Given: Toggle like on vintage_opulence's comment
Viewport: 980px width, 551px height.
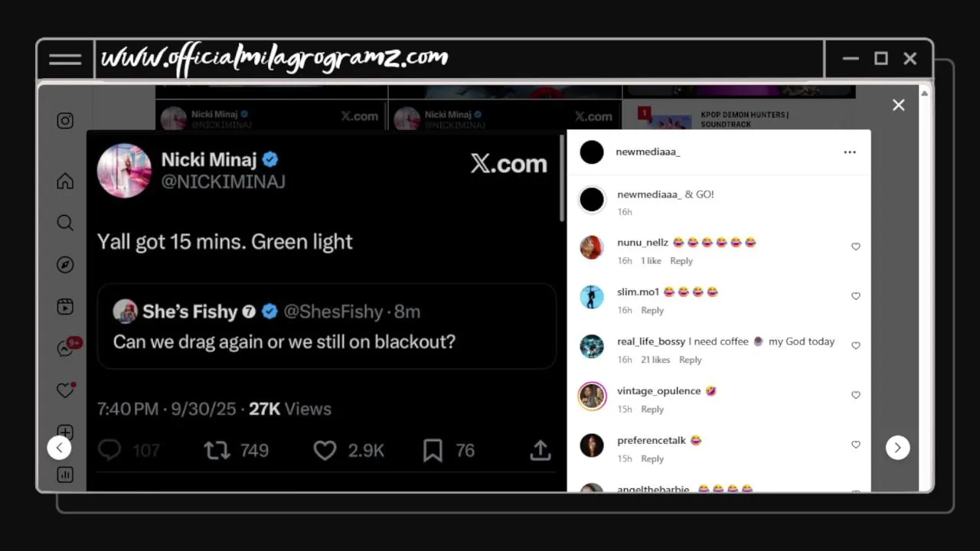Looking at the screenshot, I should click(x=856, y=395).
